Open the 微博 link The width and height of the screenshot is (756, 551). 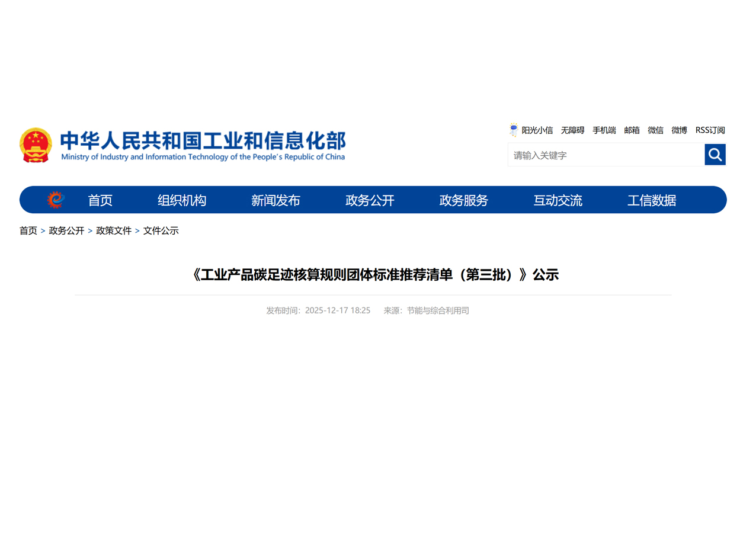pyautogui.click(x=679, y=130)
